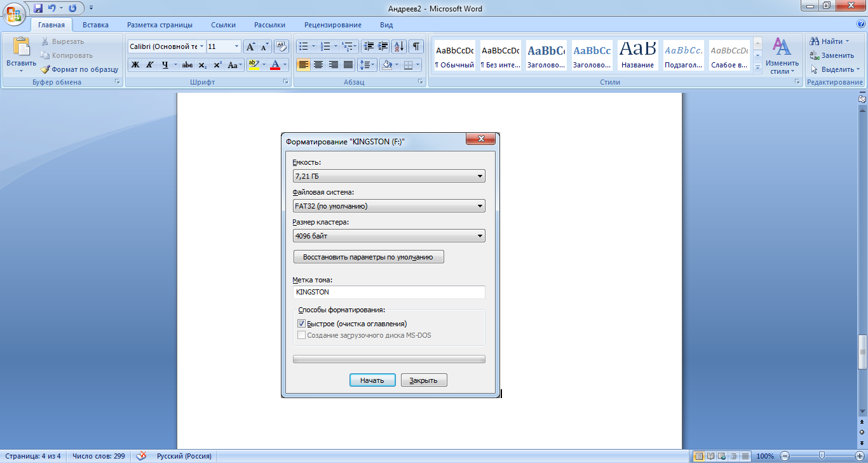Click the shrink font icon

click(x=264, y=46)
